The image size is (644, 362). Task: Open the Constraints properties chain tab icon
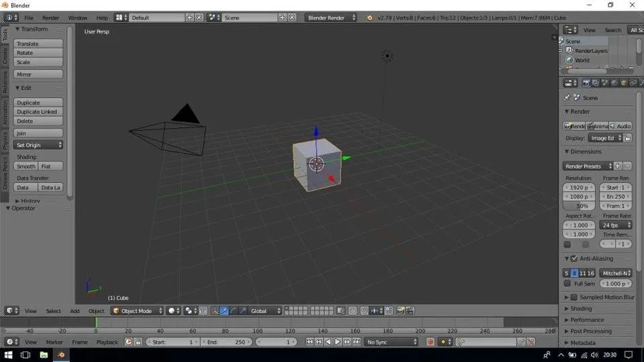point(633,83)
